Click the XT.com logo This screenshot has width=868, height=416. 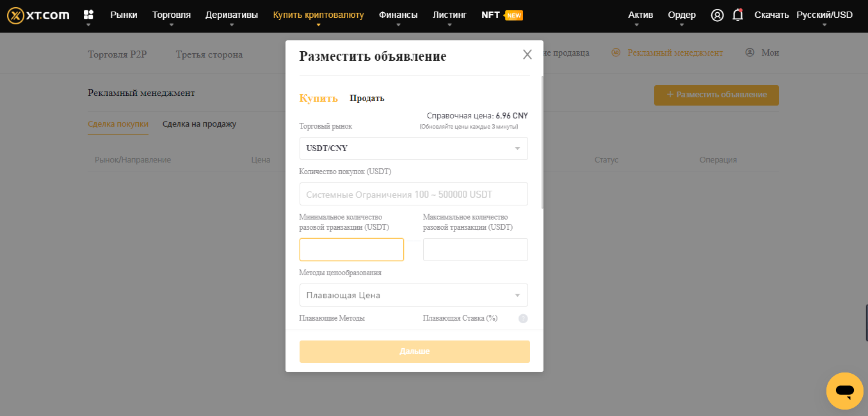pos(38,15)
